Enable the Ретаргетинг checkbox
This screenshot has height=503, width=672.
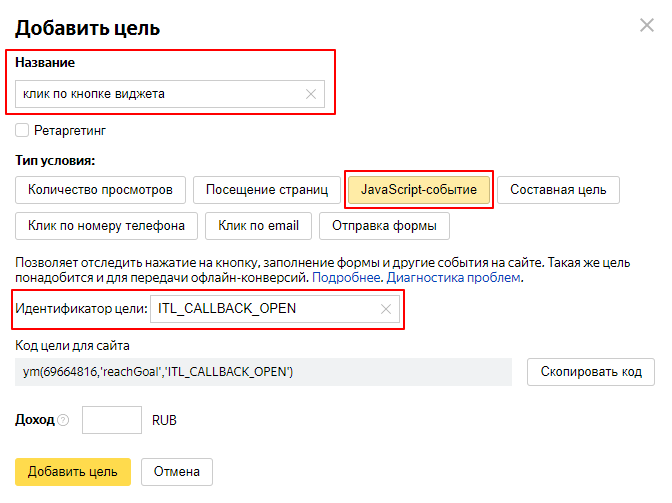(x=22, y=130)
